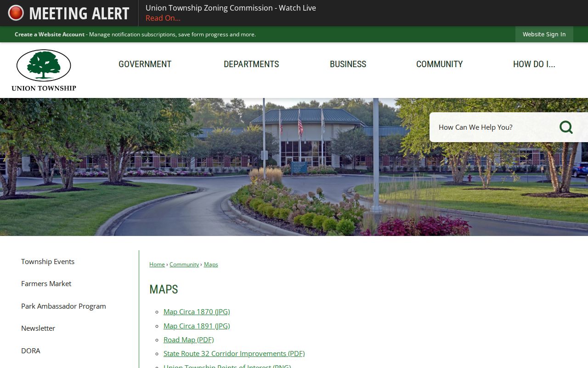Image resolution: width=588 pixels, height=368 pixels.
Task: Click the search magnifier icon
Action: tap(566, 127)
